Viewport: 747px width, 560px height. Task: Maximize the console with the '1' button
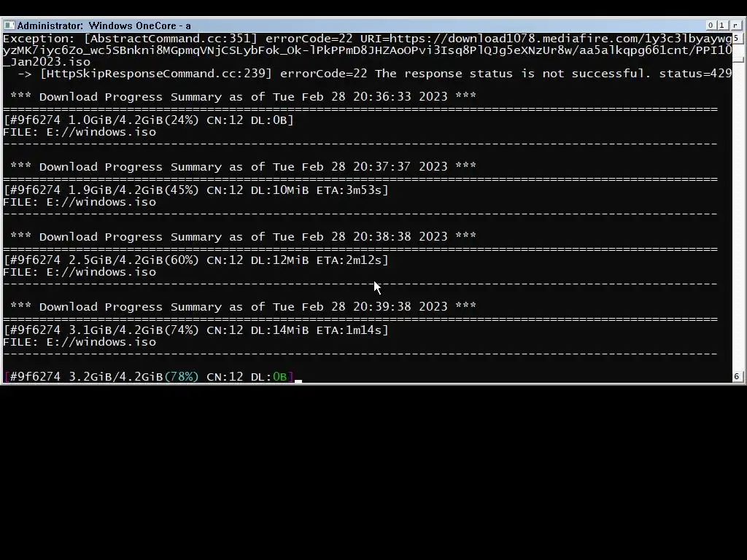[721, 26]
